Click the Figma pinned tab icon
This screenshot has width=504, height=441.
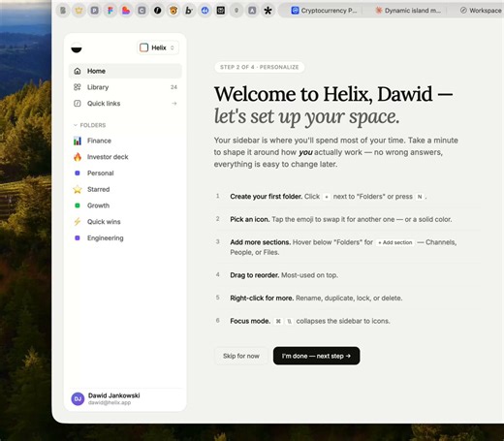coord(110,11)
